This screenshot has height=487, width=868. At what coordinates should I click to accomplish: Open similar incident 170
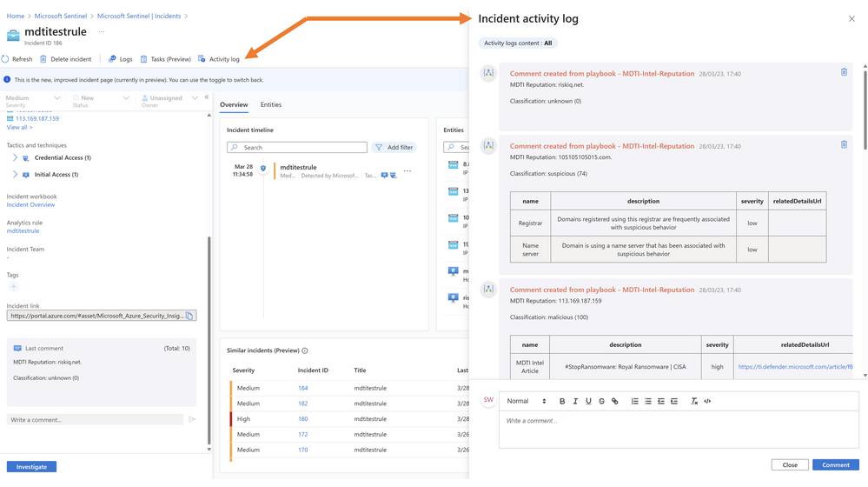303,450
